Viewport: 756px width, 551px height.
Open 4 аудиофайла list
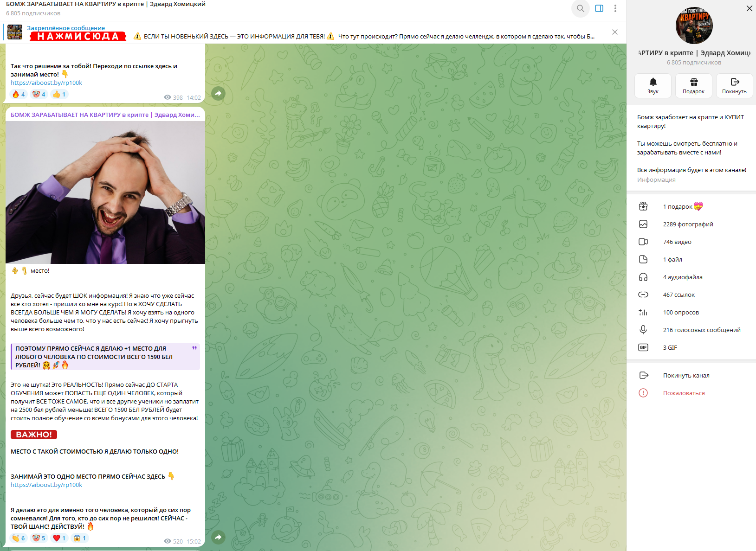[691, 277]
